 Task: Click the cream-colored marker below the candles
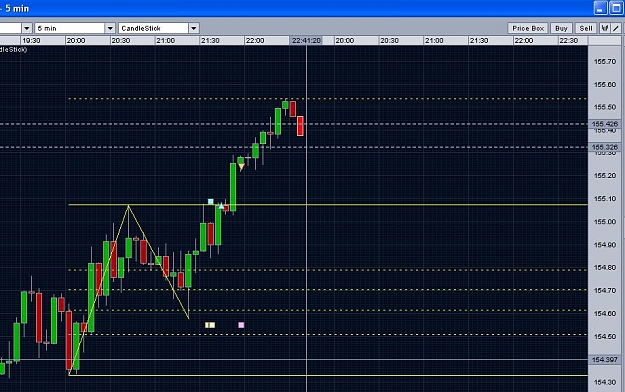(210, 325)
